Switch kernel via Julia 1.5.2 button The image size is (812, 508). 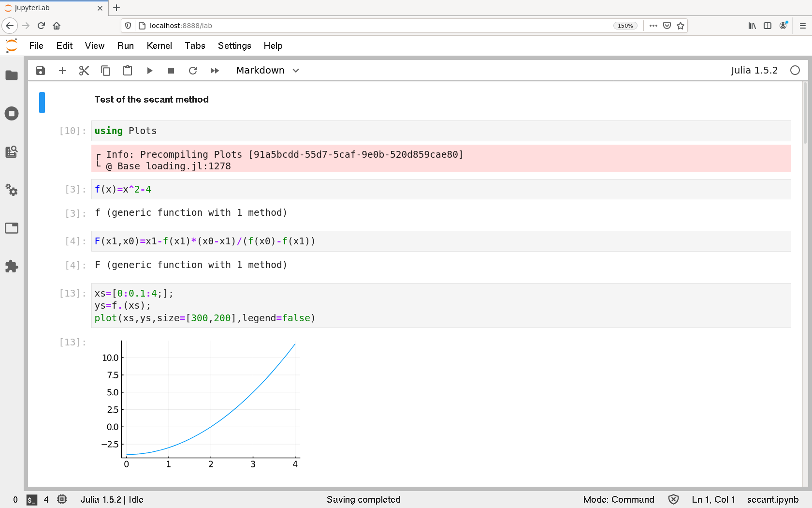point(754,71)
